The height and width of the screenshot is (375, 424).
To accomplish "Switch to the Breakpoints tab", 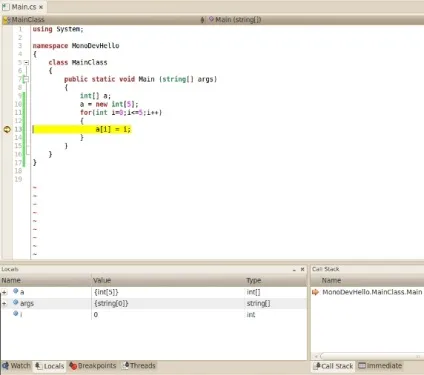I will tap(93, 366).
